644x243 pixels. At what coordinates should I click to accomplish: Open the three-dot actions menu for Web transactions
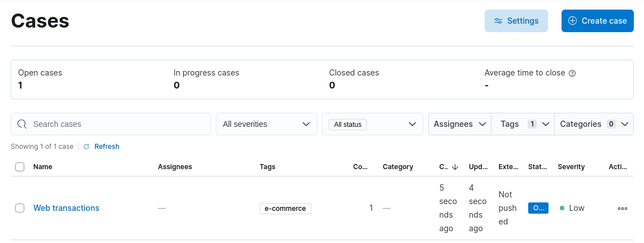[x=622, y=208]
